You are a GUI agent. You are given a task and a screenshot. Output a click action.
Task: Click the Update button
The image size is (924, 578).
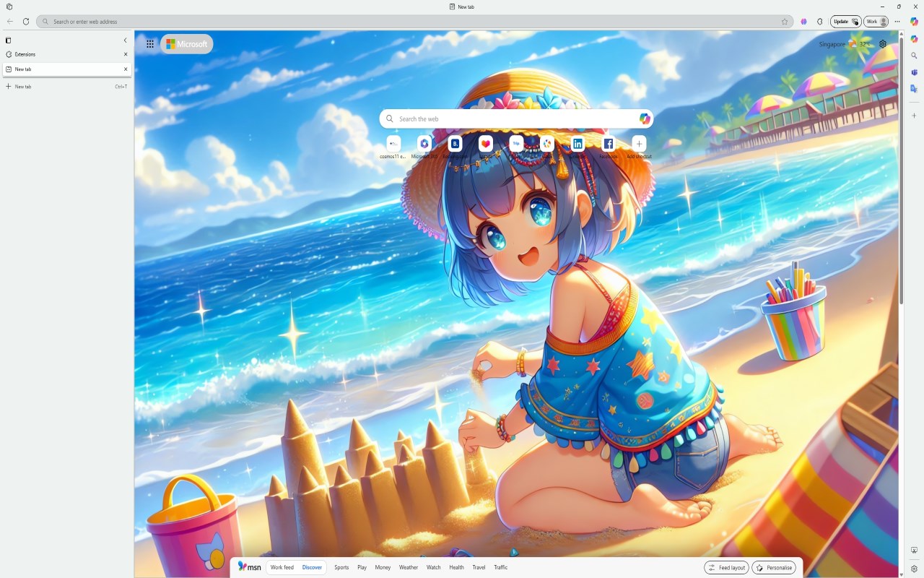(x=845, y=22)
